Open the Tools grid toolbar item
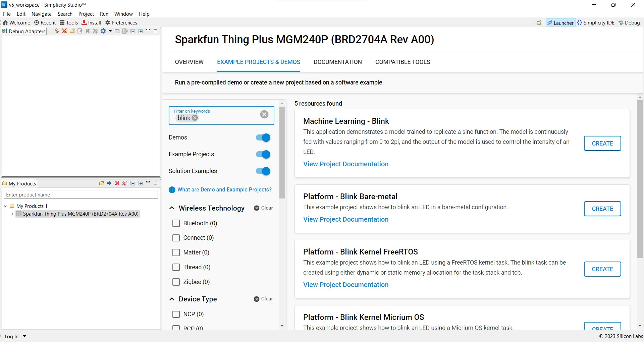644x342 pixels. pos(69,22)
